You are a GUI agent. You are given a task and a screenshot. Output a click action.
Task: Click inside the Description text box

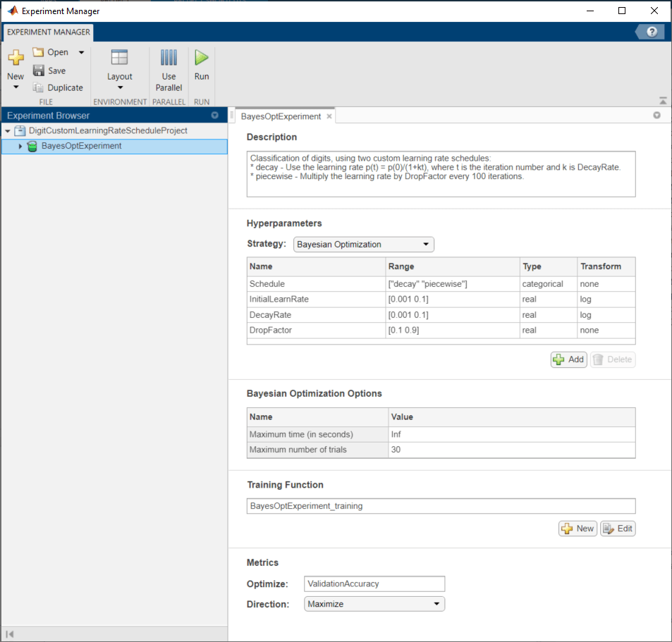pyautogui.click(x=441, y=174)
